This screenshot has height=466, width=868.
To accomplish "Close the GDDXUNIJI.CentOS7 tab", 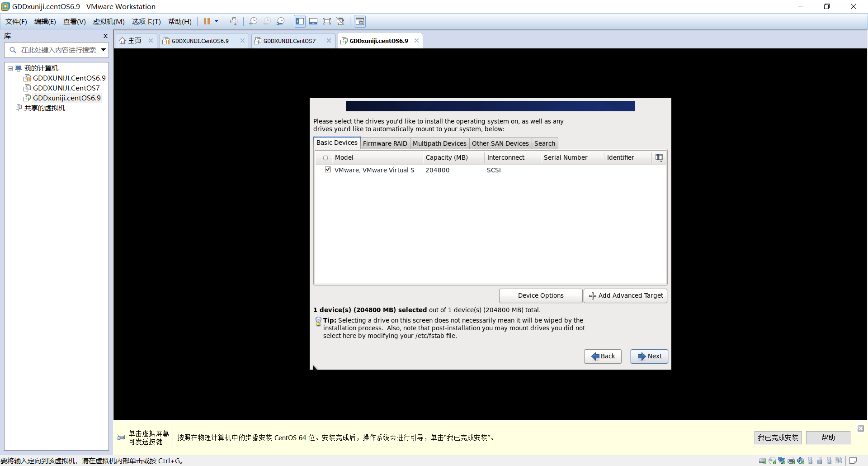I will tap(329, 40).
